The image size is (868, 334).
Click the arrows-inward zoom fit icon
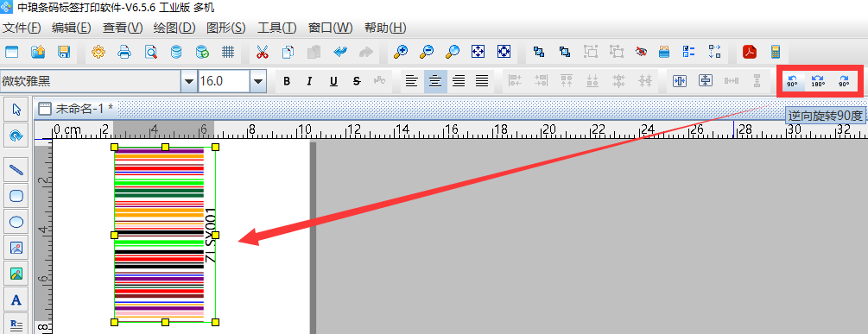point(504,53)
